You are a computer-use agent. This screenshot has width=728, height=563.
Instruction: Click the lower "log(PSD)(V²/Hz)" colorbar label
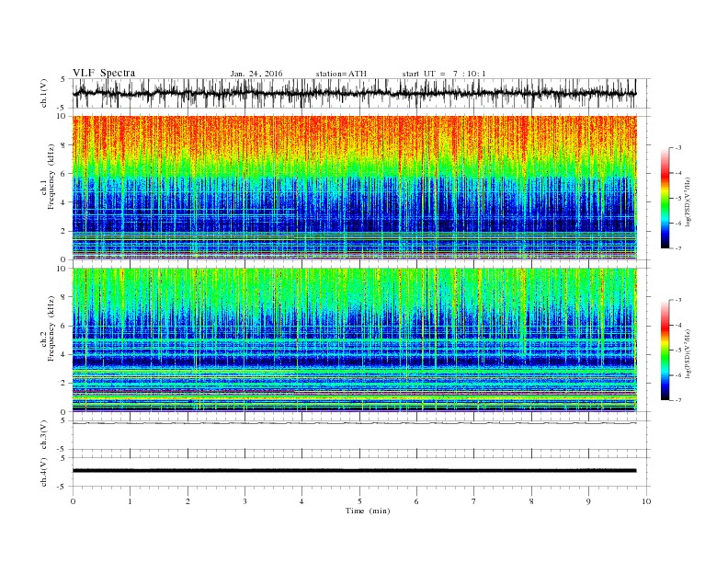688,353
